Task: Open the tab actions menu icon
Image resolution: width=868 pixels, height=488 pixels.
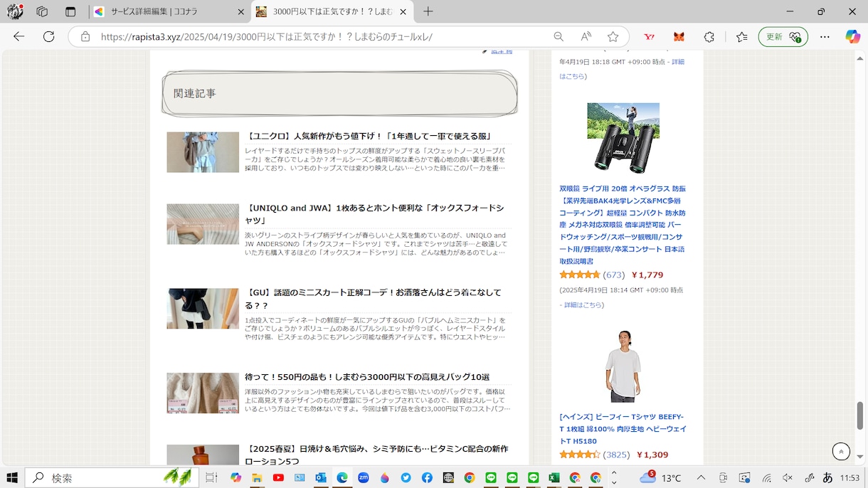Action: click(x=70, y=11)
